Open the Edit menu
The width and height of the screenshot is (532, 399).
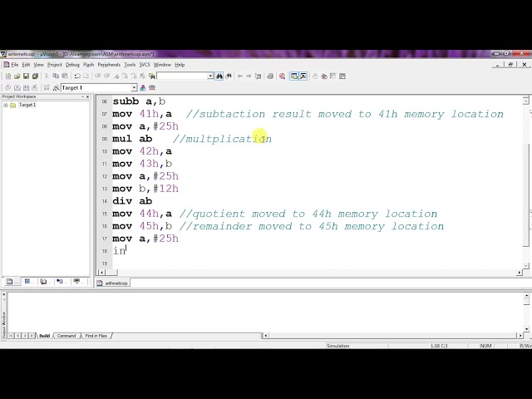click(x=26, y=65)
